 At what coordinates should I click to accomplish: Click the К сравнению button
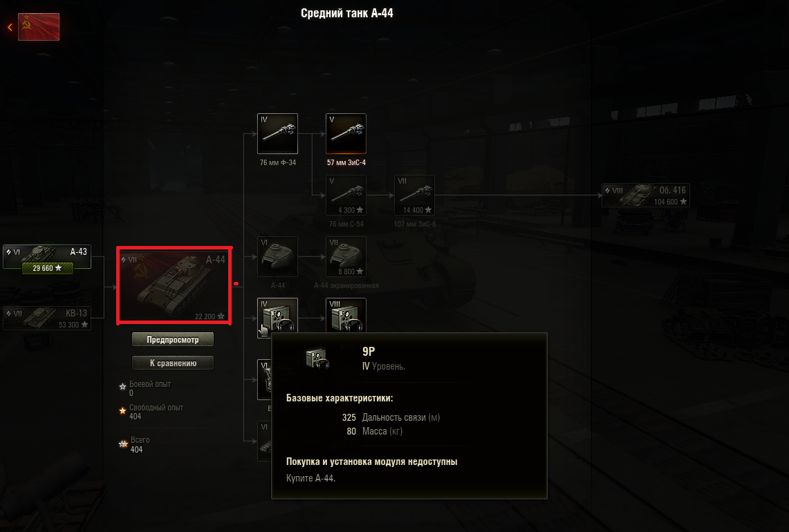pos(173,363)
